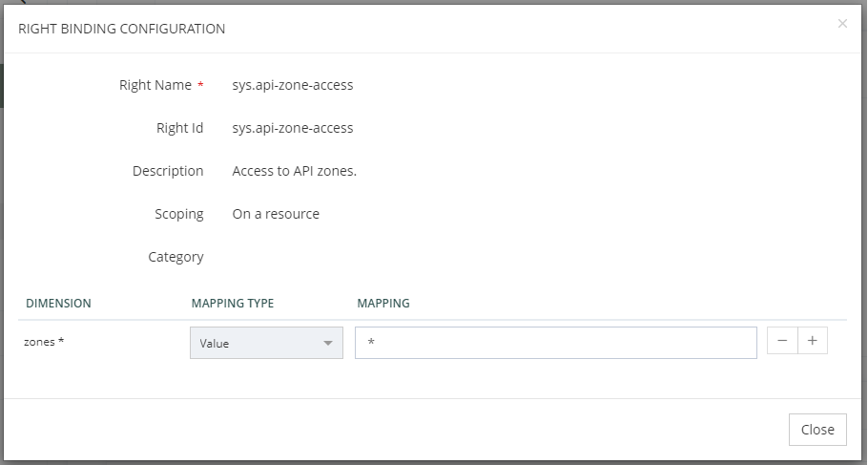
Task: Click the Description field label
Action: pyautogui.click(x=168, y=171)
